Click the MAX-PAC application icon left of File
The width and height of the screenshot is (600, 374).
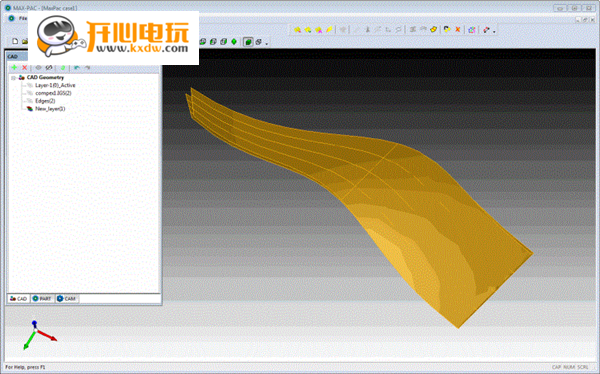coord(11,18)
